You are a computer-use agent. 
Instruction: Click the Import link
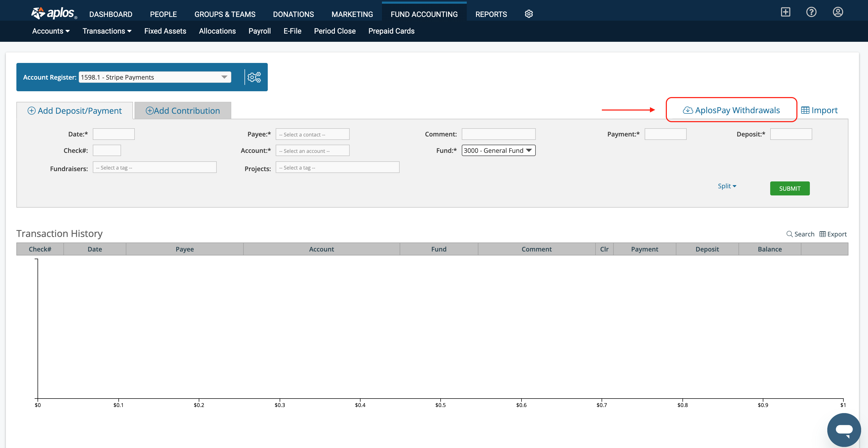pyautogui.click(x=819, y=110)
